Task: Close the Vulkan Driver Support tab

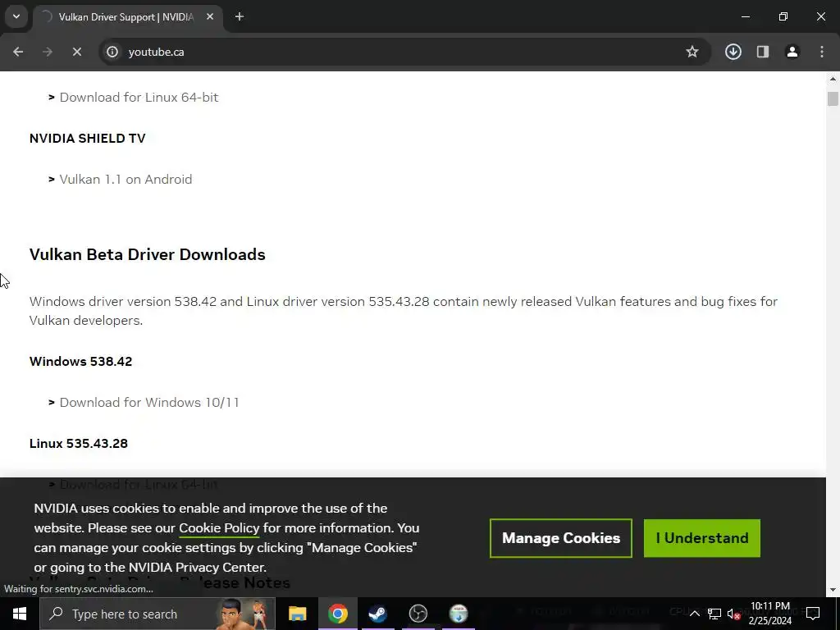Action: pos(210,17)
